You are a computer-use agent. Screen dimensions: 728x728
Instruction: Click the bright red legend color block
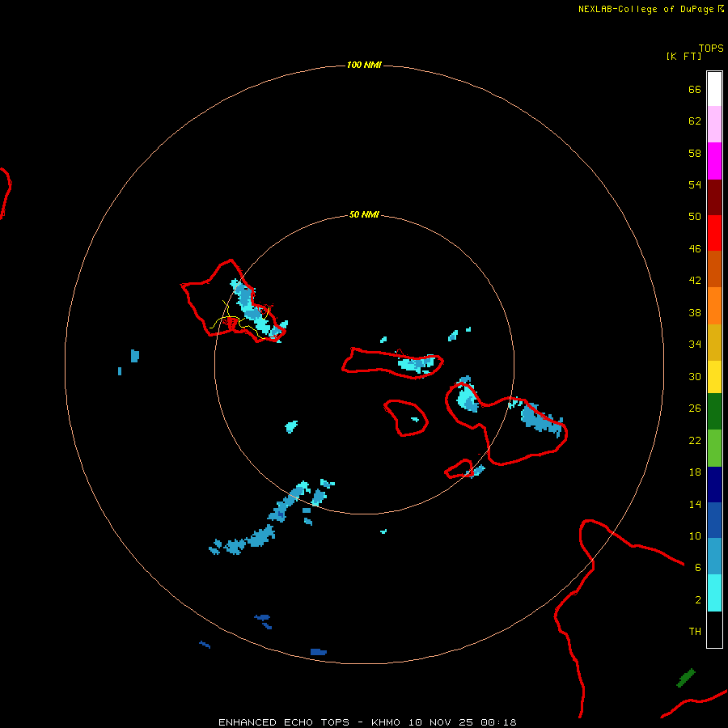point(714,233)
